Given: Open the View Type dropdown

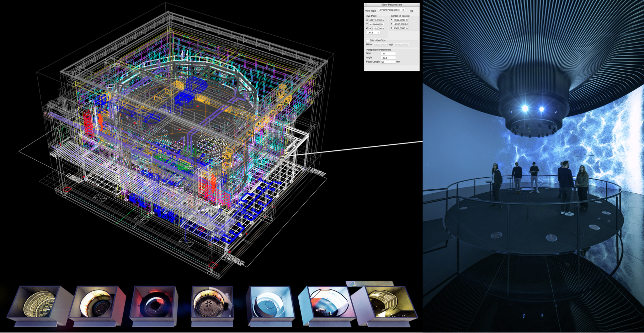Looking at the screenshot, I should point(392,10).
